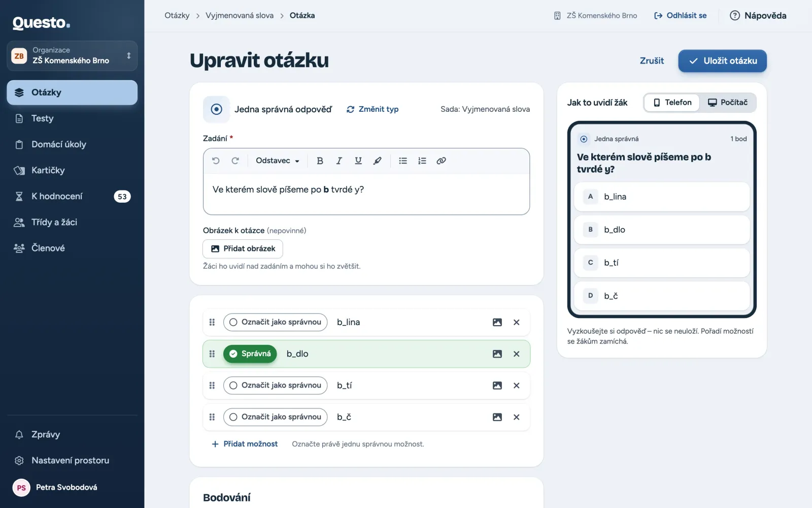Apply italic formatting in the editor

click(339, 161)
